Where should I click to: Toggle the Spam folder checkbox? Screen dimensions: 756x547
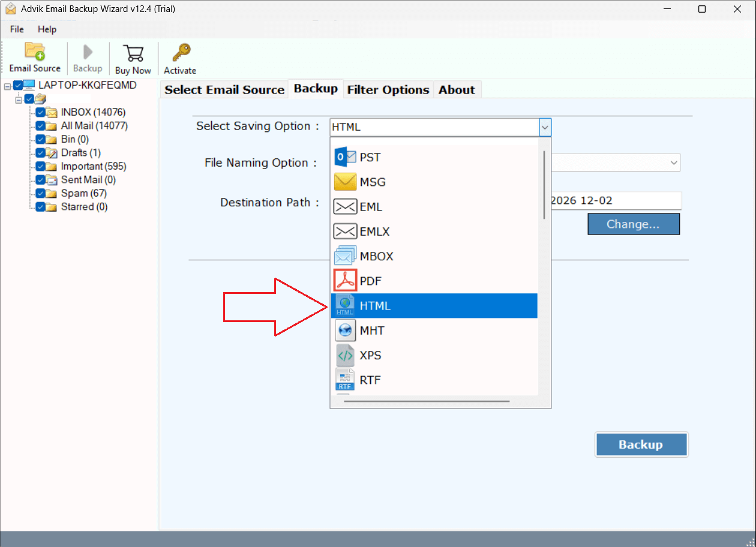40,193
